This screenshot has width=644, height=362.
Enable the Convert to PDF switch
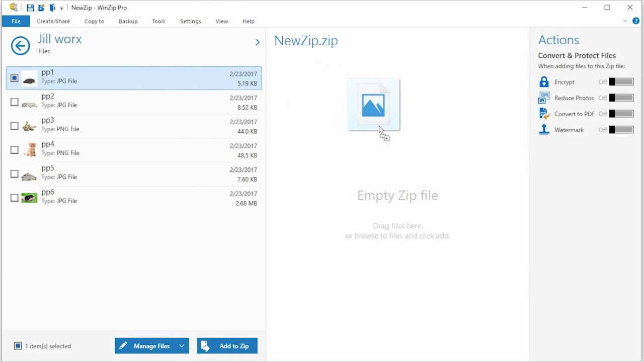[621, 114]
